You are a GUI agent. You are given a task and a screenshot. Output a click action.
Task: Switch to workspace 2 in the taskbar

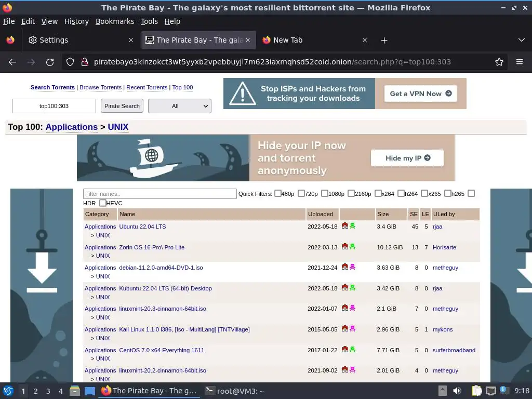(36, 391)
